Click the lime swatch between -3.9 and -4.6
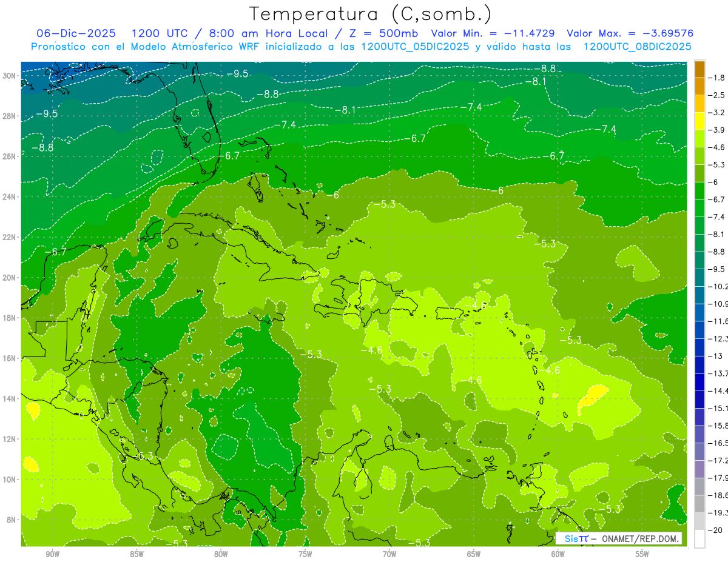This screenshot has height=562, width=728. pos(699,138)
